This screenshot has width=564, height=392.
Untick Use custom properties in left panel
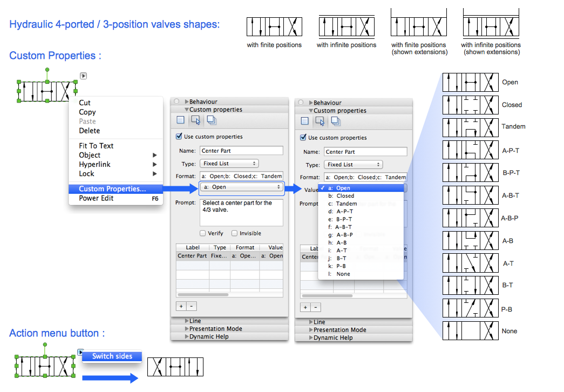179,137
